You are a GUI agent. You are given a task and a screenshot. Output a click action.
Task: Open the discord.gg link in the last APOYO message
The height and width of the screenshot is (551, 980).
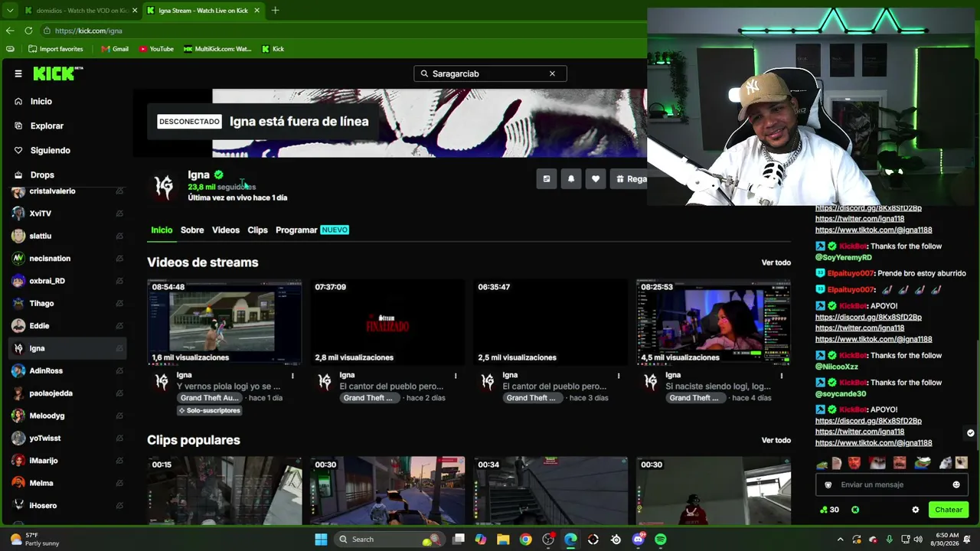coord(868,421)
